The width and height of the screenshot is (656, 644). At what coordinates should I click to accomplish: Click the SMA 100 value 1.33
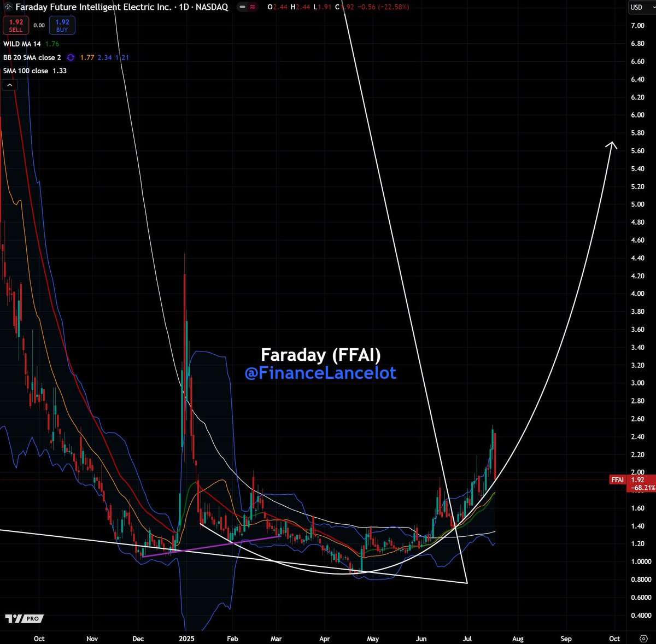60,71
